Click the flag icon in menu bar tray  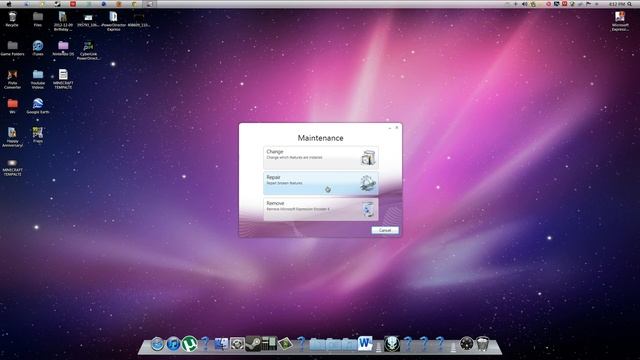pyautogui.click(x=589, y=4)
